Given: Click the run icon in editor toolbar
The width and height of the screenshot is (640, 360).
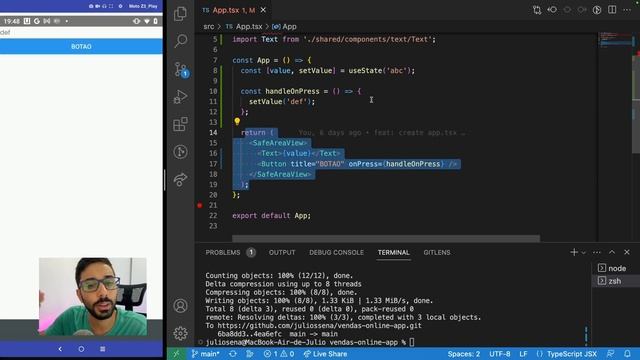Looking at the screenshot, I should (x=597, y=10).
